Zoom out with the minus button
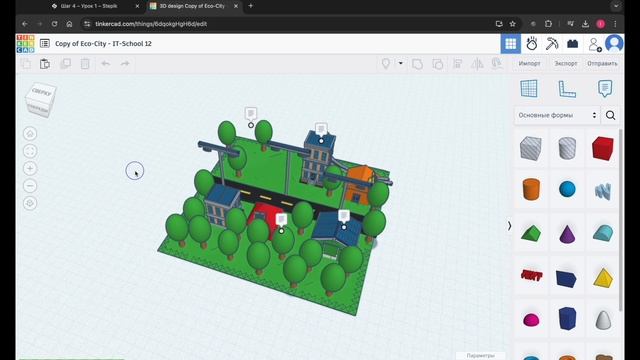Viewport: 640px width, 360px height. coord(30,186)
